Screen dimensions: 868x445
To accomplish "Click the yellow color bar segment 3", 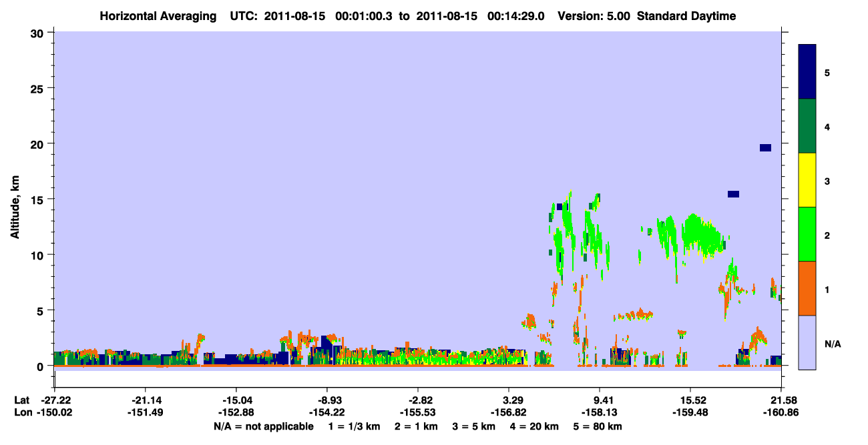I will pos(807,180).
